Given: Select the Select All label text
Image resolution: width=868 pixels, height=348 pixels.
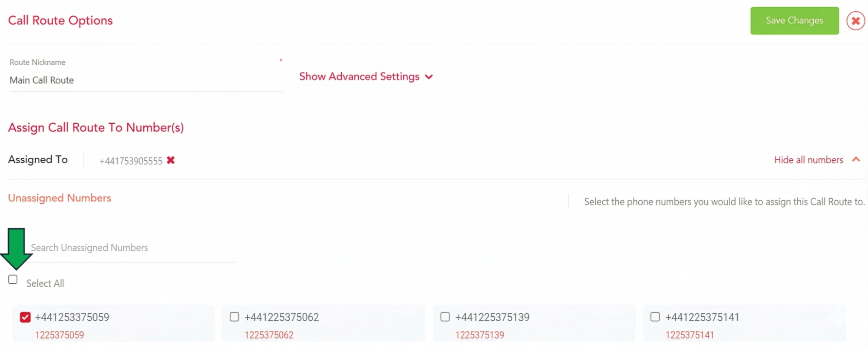Looking at the screenshot, I should pos(45,283).
